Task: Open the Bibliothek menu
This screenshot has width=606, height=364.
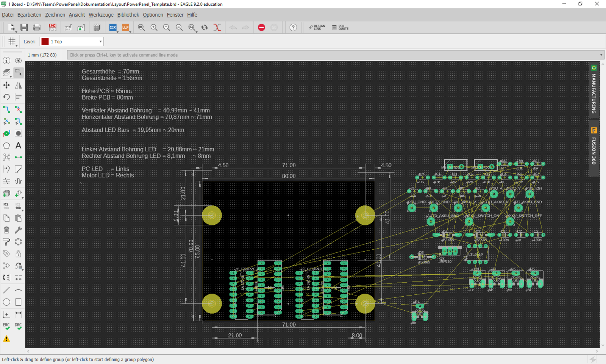Action: (128, 15)
